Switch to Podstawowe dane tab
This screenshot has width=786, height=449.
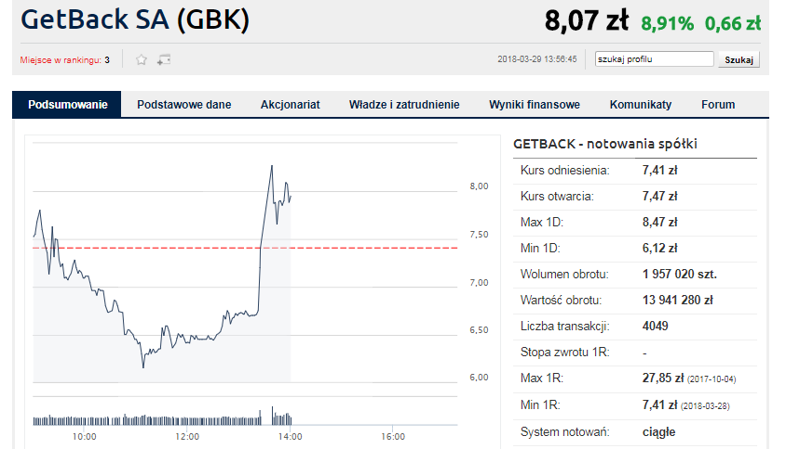point(184,104)
